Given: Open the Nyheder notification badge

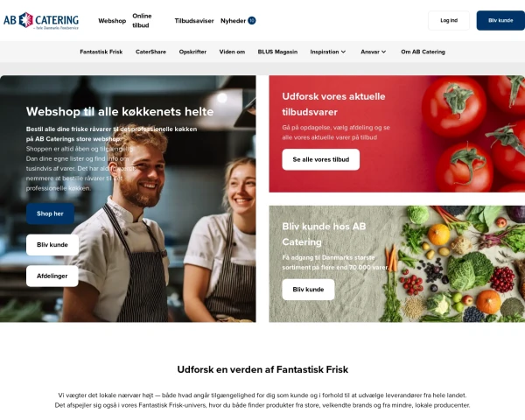Looking at the screenshot, I should pyautogui.click(x=252, y=21).
